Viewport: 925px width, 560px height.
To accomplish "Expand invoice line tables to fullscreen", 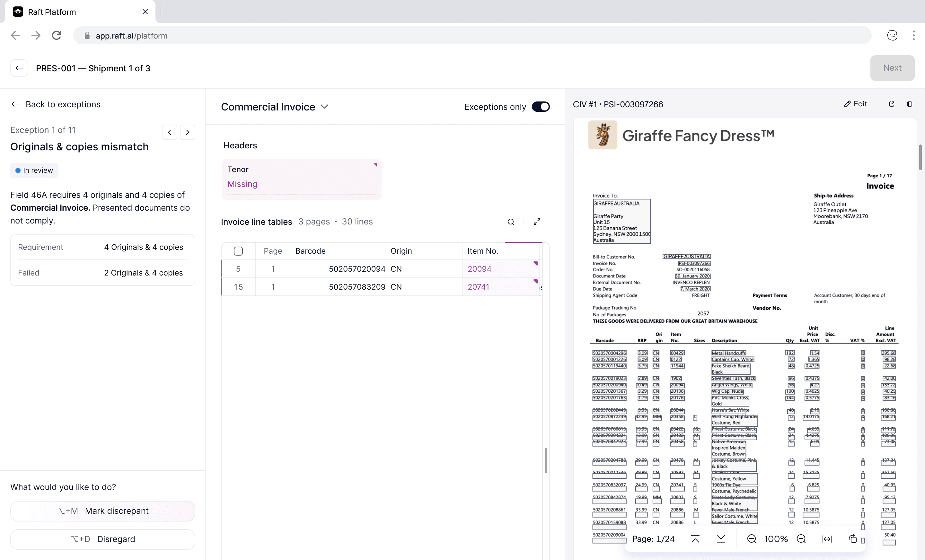I will click(x=537, y=222).
